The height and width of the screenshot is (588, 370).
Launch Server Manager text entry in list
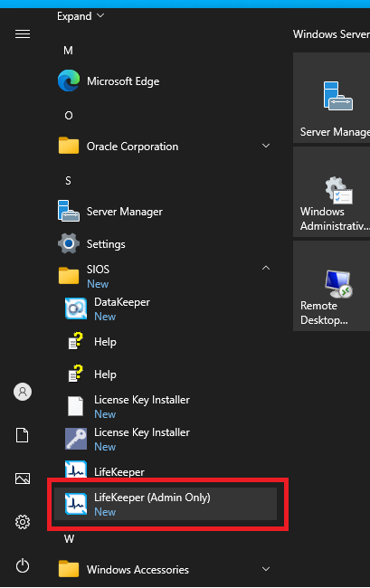pyautogui.click(x=125, y=212)
